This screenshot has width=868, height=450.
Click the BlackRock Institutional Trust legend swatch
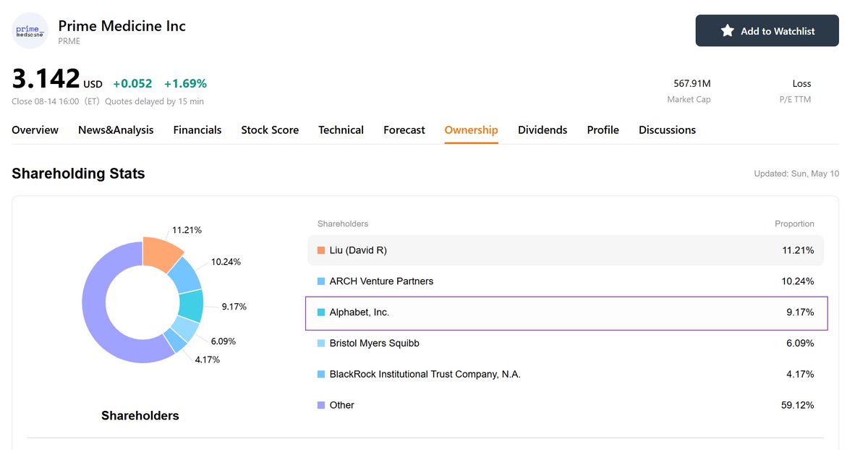tap(321, 375)
